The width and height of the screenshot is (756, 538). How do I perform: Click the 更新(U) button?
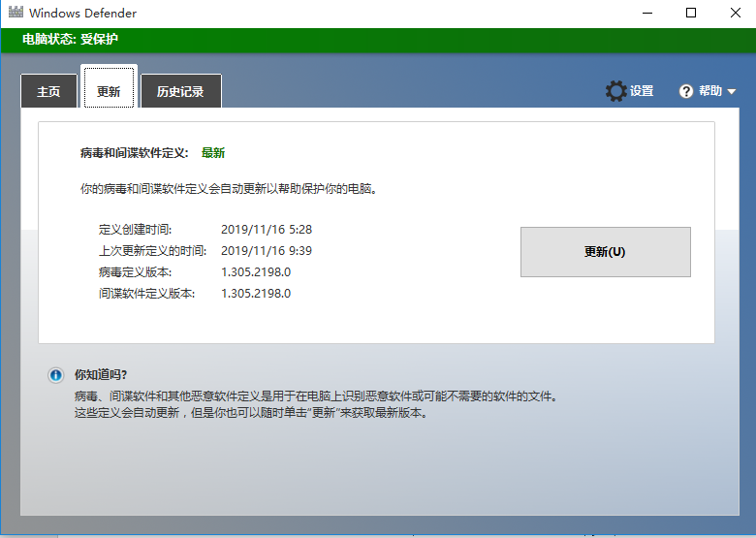(x=606, y=252)
